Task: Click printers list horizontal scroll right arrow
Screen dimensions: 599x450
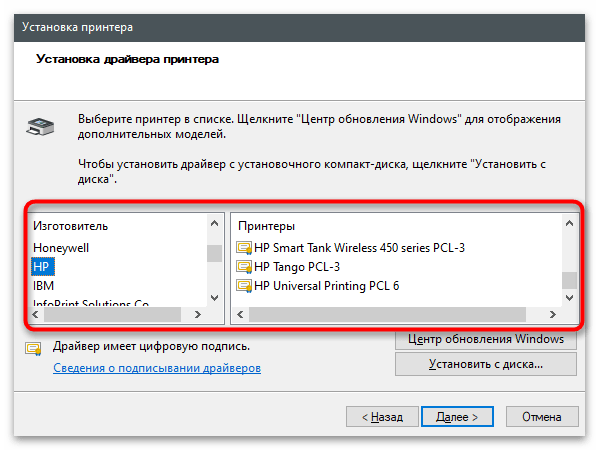Action: click(x=552, y=314)
